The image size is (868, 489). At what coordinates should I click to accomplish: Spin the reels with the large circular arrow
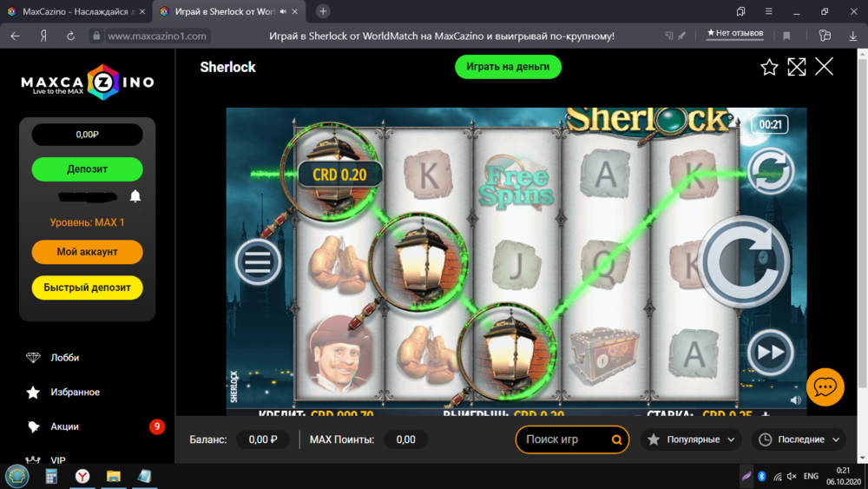click(x=745, y=261)
